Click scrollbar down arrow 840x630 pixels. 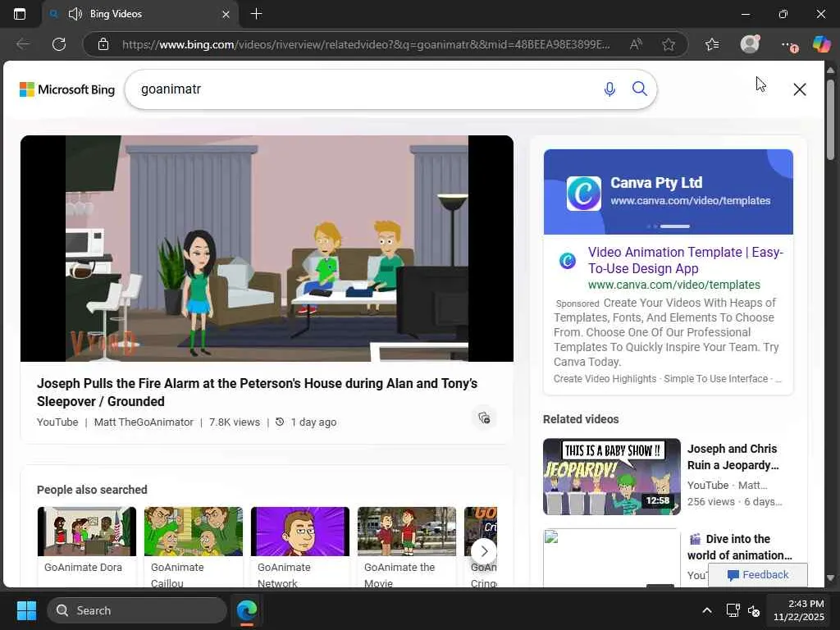tap(830, 578)
